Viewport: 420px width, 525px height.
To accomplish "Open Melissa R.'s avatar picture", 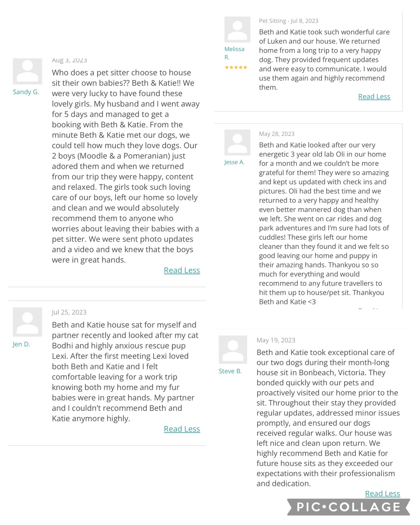I will [237, 29].
